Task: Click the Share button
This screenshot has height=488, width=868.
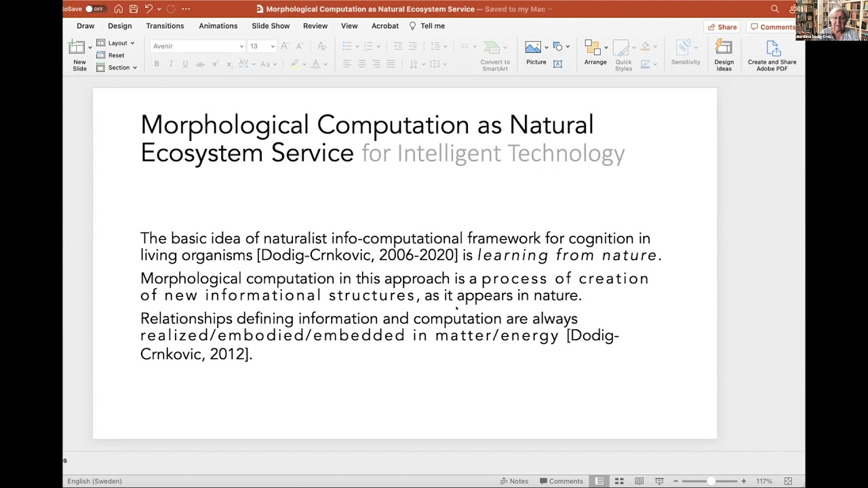Action: pyautogui.click(x=722, y=27)
